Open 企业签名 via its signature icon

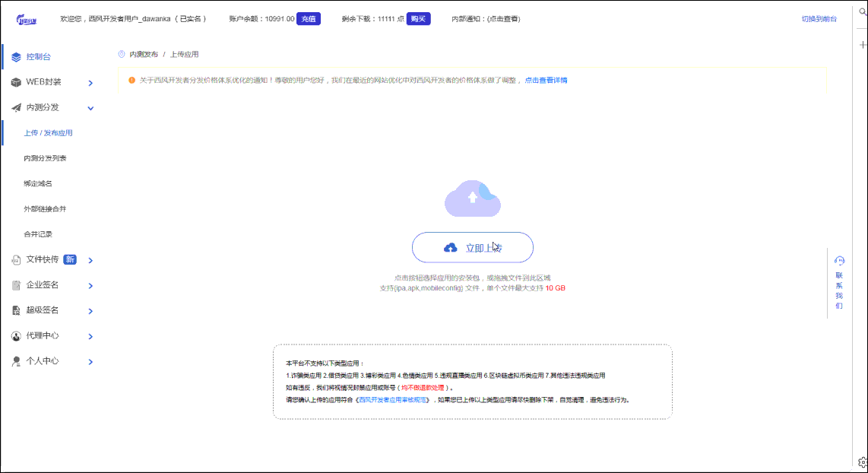(x=15, y=285)
